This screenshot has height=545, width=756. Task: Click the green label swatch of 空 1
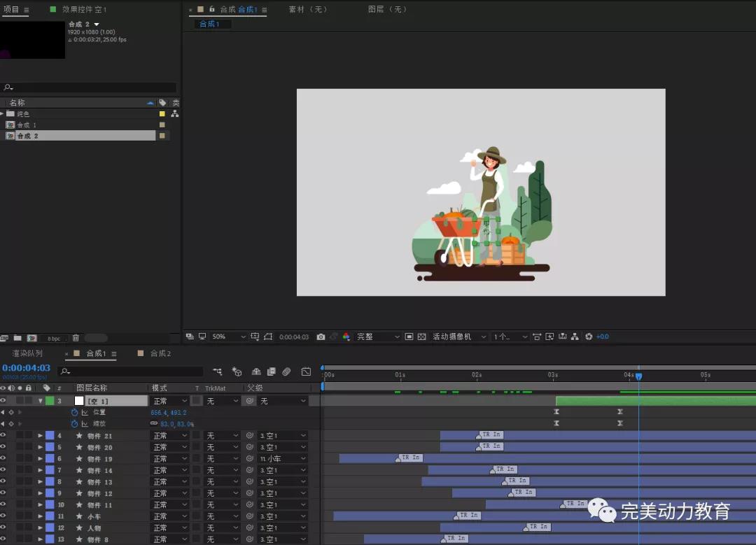coord(50,401)
